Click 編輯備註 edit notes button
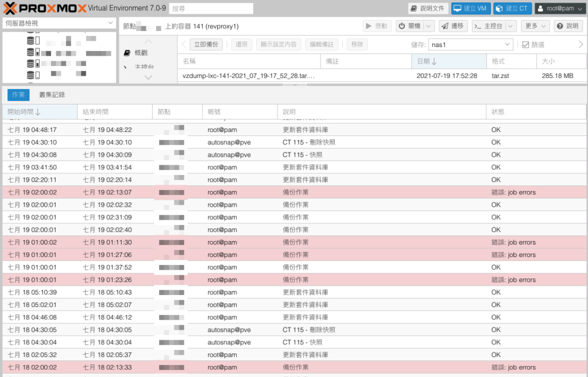 tap(322, 44)
